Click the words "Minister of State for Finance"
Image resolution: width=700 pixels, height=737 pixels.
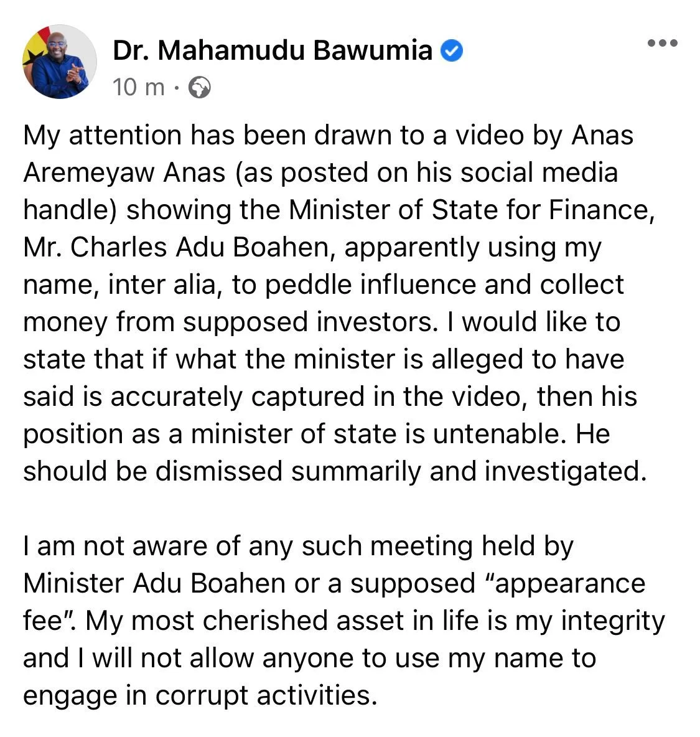pos(471,210)
